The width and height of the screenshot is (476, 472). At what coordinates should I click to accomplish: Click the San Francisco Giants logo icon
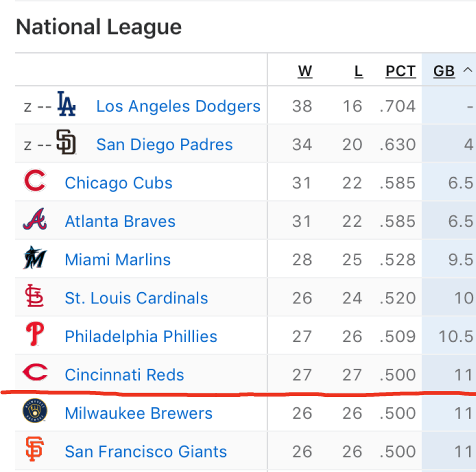pos(34,449)
